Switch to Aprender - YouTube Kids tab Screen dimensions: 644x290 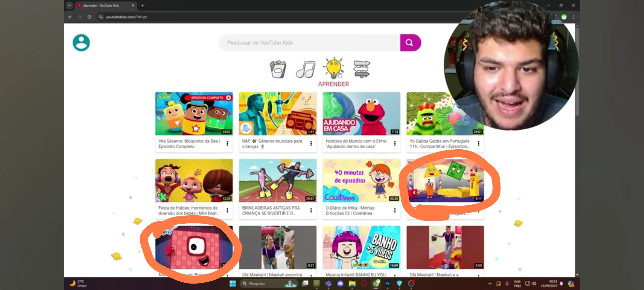105,5
